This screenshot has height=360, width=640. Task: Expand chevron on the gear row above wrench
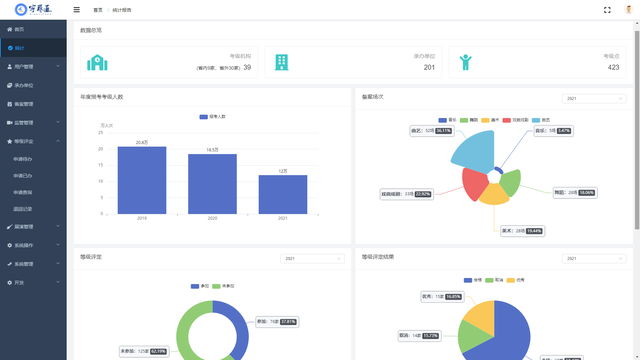click(x=58, y=245)
